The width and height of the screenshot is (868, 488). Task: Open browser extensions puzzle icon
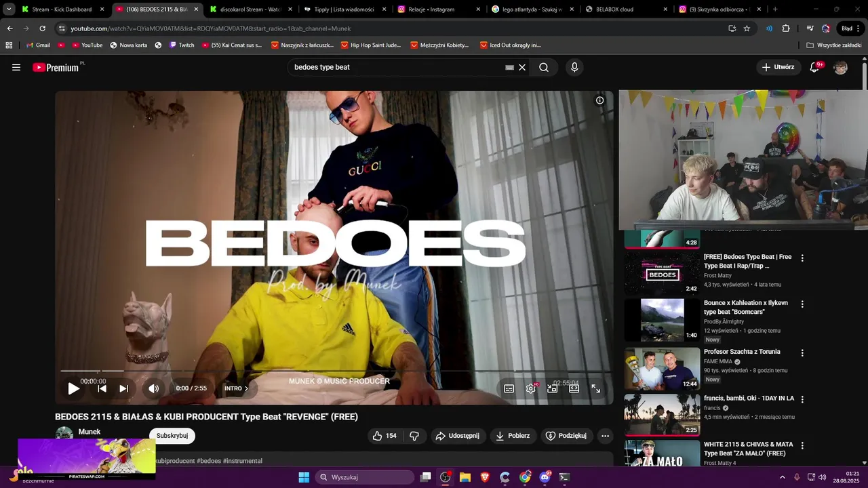point(786,28)
